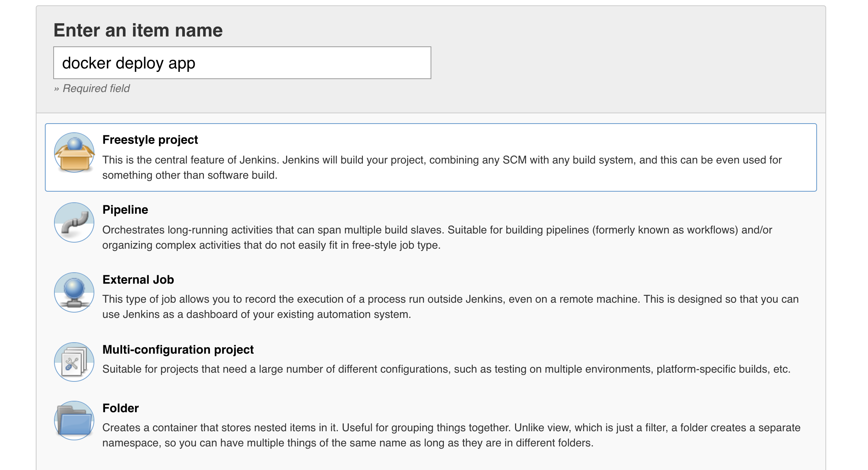Click the 'Enter an item name' heading
The height and width of the screenshot is (470, 868).
138,30
